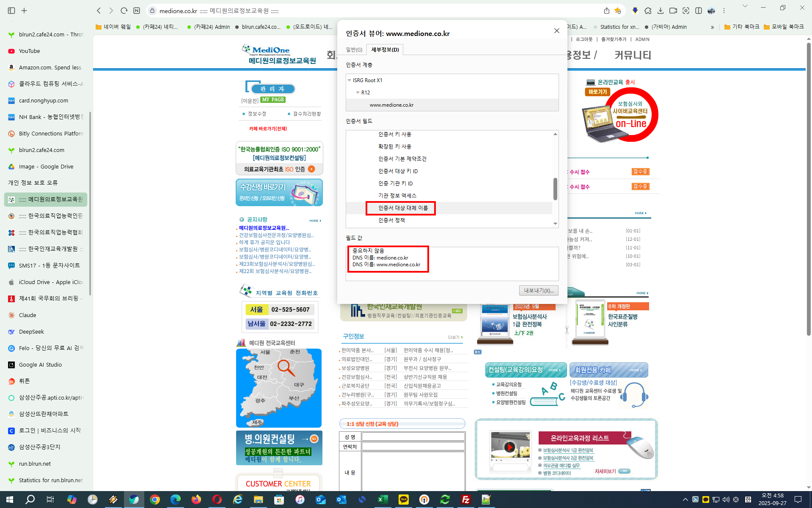Select www.medione.co.kr in the certificate hierarchy

(391, 105)
